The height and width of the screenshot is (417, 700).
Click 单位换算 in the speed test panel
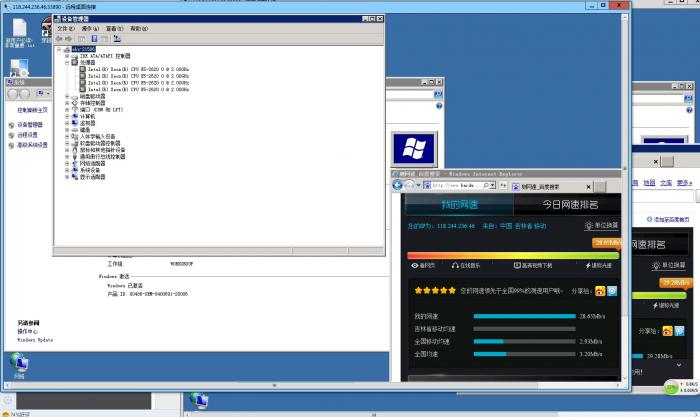point(602,225)
